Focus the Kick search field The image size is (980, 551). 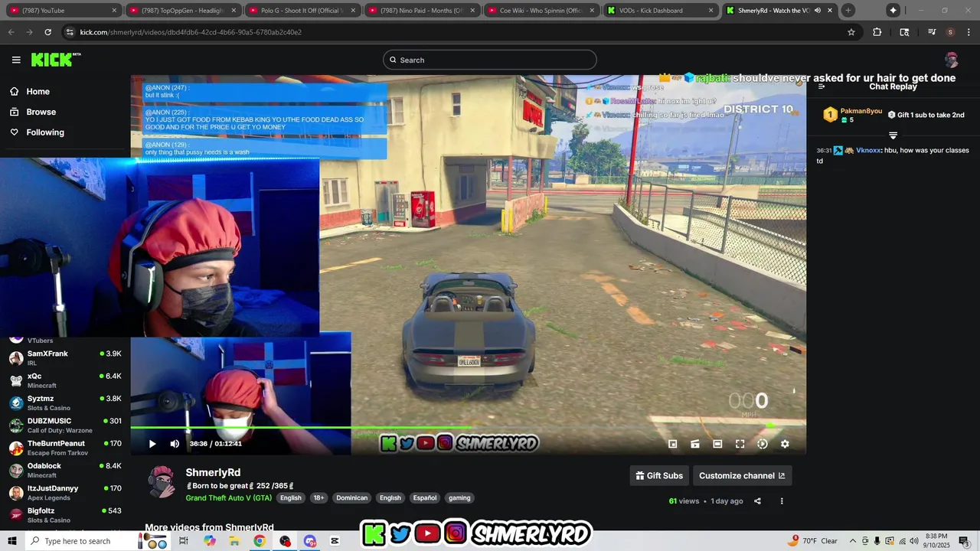pos(490,60)
